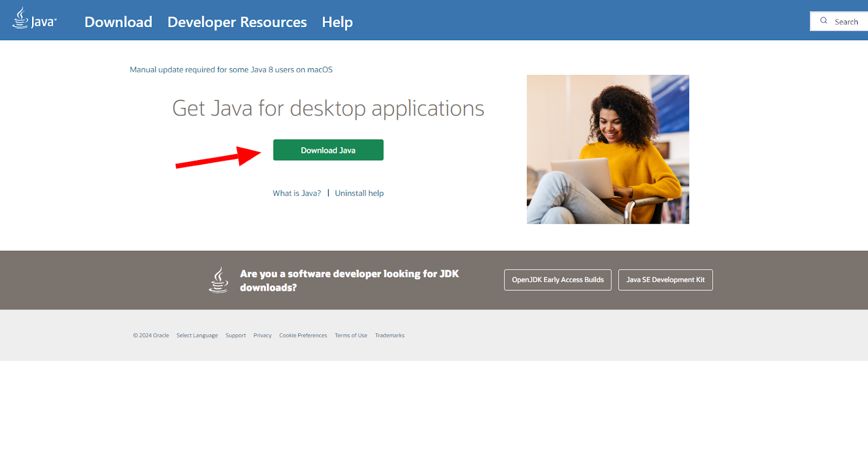Open the Uninstall help link
868x452 pixels.
pos(359,193)
